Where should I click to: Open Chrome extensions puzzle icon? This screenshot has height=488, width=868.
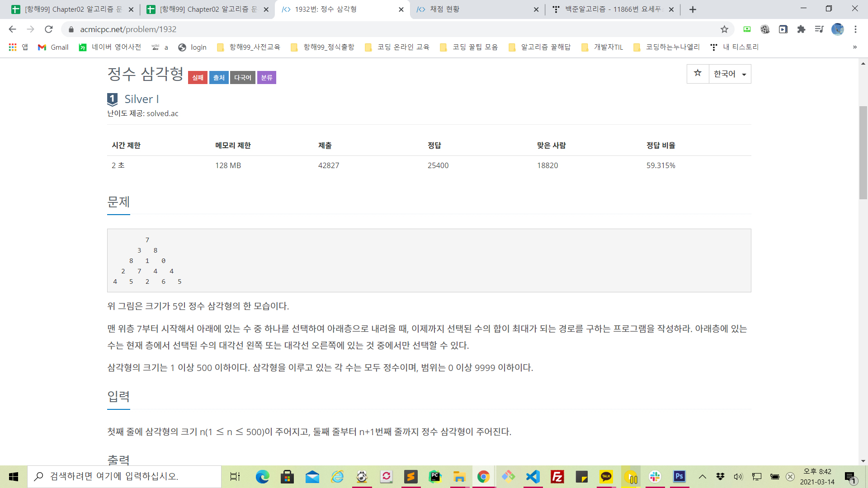801,29
